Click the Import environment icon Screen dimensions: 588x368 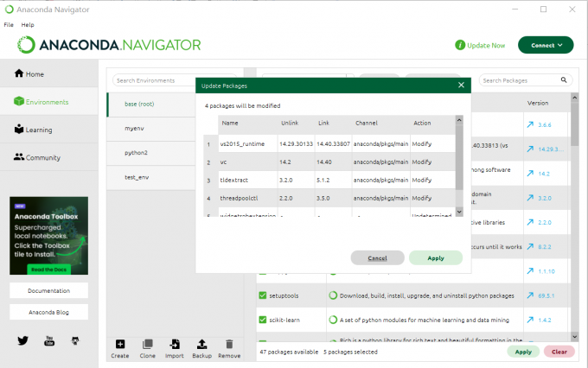[175, 344]
